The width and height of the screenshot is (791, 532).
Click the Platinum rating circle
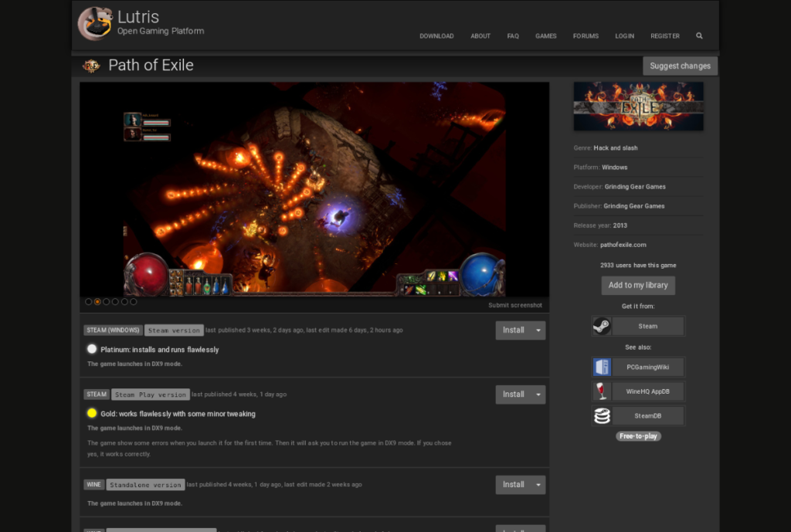tap(91, 349)
